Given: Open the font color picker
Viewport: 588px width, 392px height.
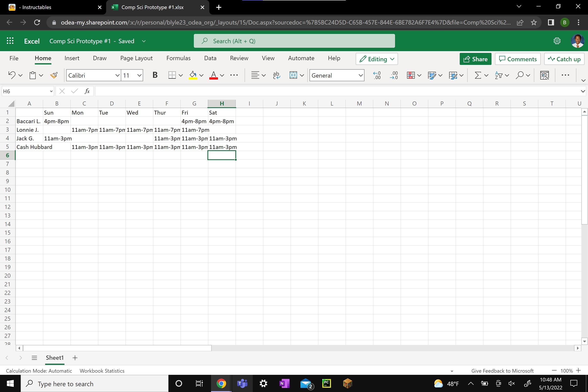Looking at the screenshot, I should pos(222,75).
